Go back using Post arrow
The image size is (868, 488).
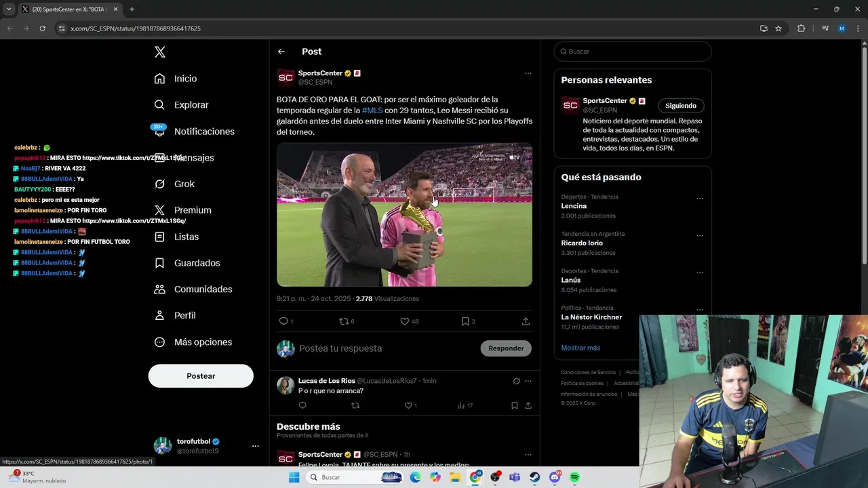[281, 52]
